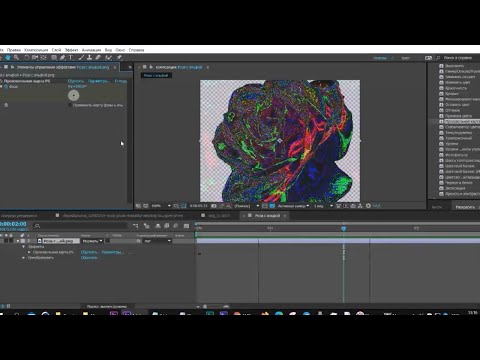Open the Слой menu
Image resolution: width=480 pixels, height=360 pixels.
click(56, 50)
